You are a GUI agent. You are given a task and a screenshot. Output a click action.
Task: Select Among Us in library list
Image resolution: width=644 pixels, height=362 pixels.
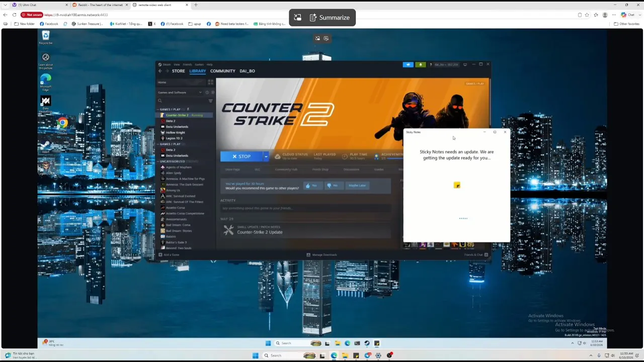click(x=173, y=190)
